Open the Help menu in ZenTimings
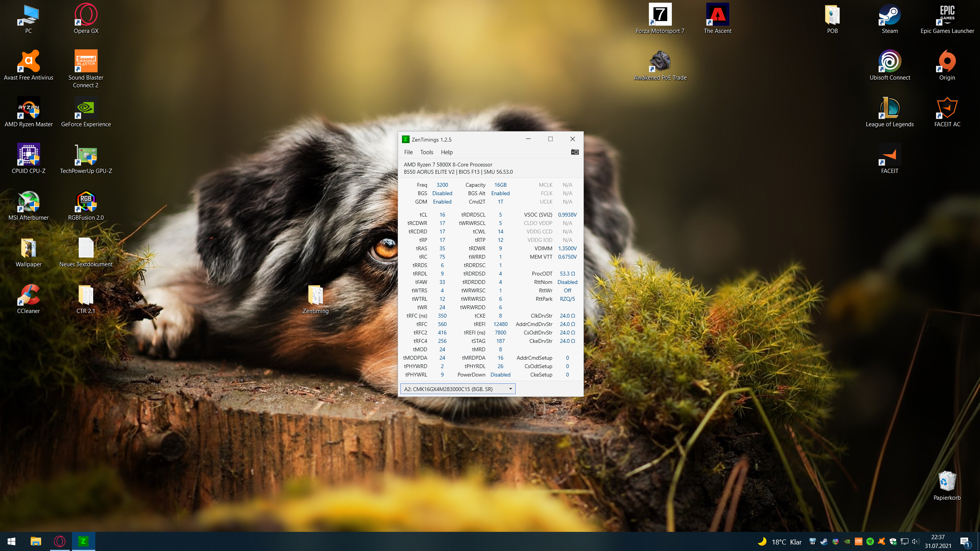980x551 pixels. [446, 152]
